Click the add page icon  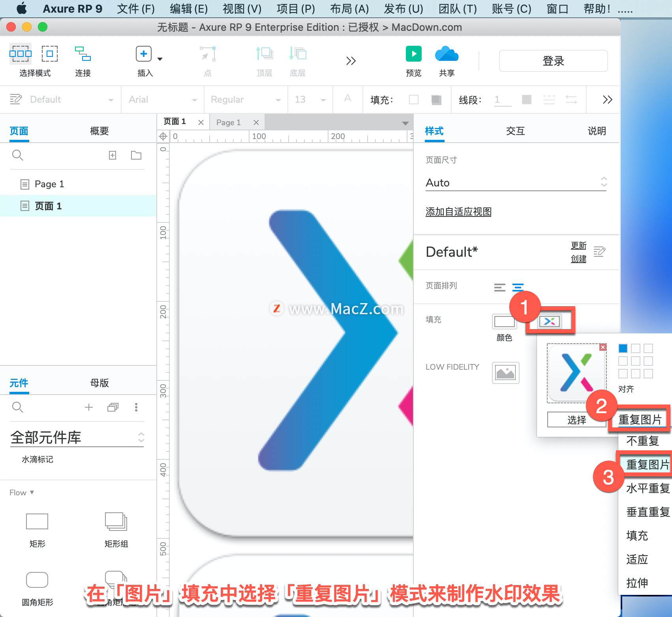pyautogui.click(x=113, y=155)
